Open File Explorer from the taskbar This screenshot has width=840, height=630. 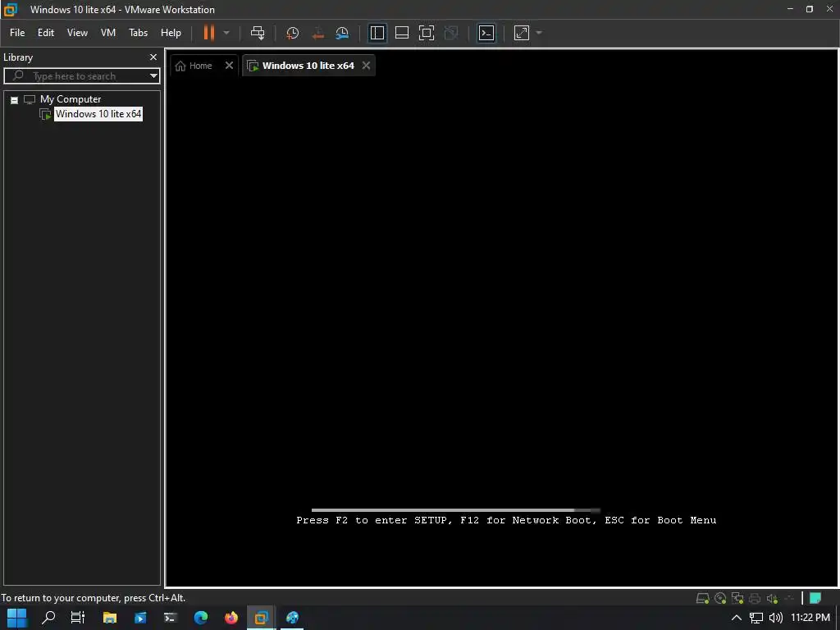[110, 618]
